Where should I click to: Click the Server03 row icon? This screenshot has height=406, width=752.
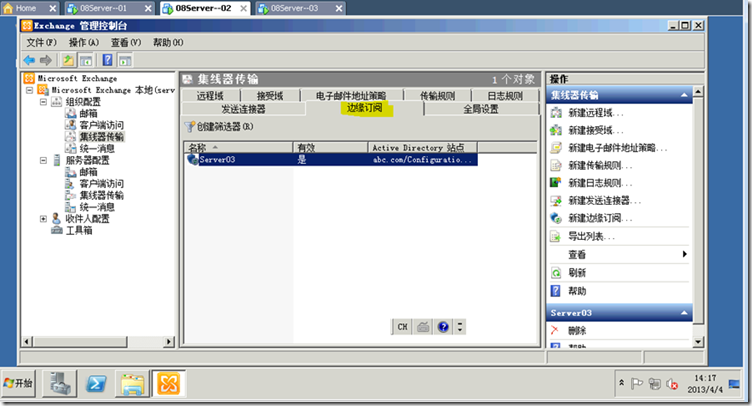tap(193, 159)
